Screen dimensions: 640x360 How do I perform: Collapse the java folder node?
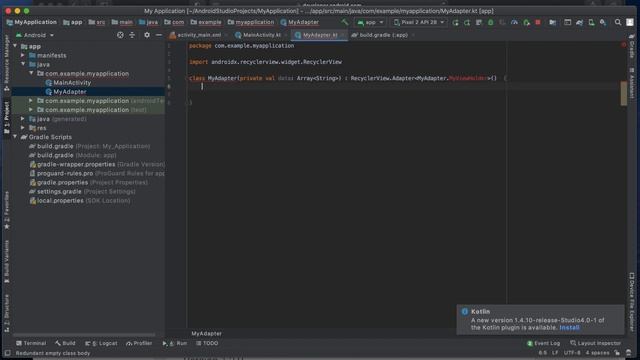click(23, 64)
